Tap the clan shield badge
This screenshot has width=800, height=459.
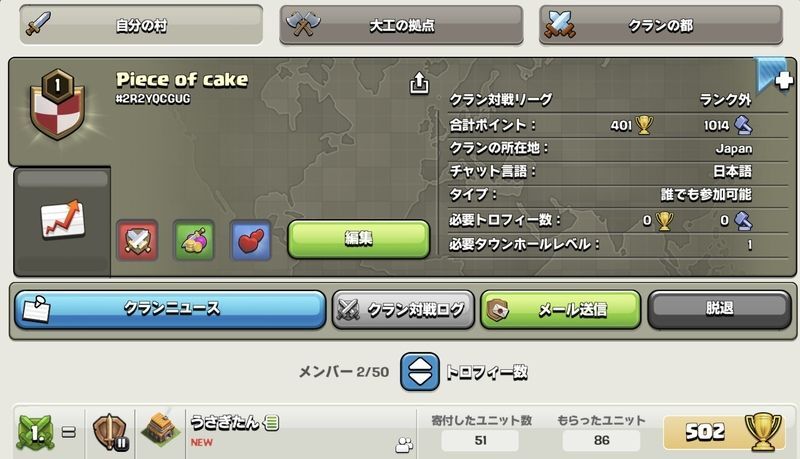point(58,105)
